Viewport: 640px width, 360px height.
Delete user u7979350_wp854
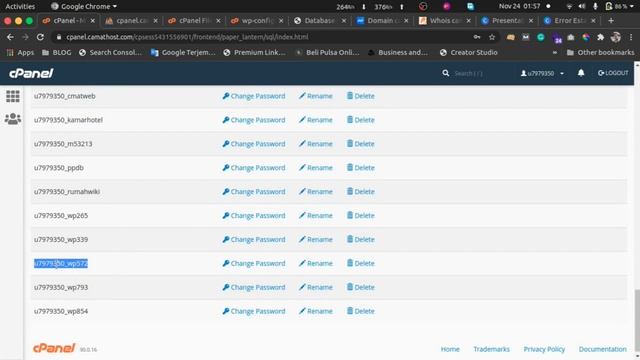[x=360, y=311]
